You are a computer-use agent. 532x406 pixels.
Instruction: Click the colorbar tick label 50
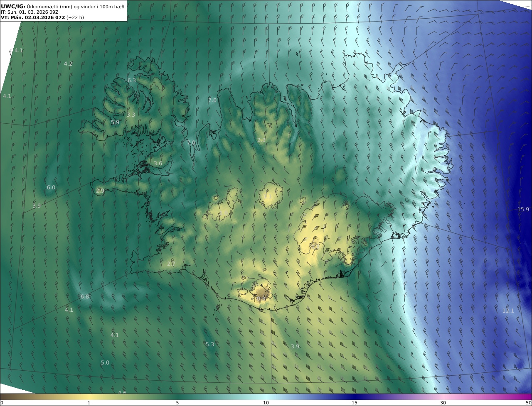click(529, 403)
